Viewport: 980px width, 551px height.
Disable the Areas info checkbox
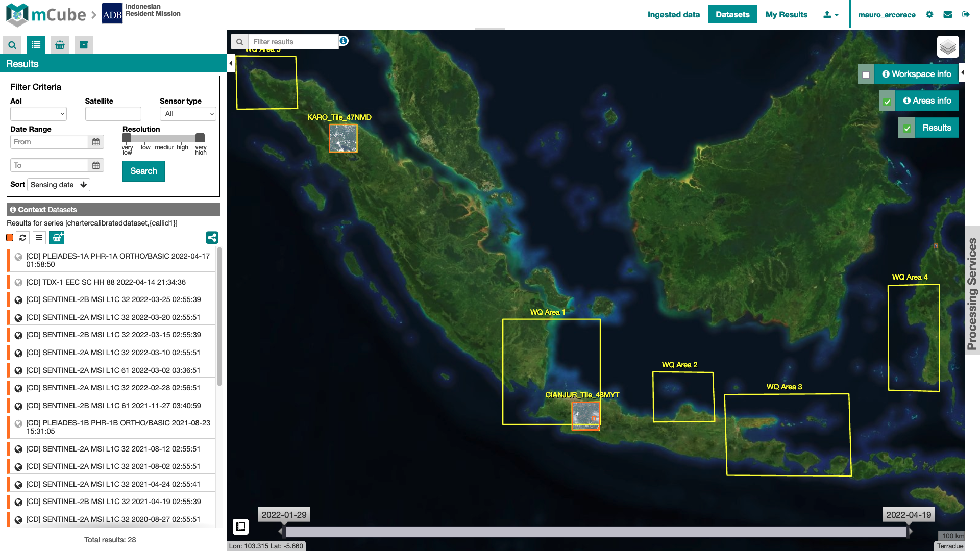[887, 101]
